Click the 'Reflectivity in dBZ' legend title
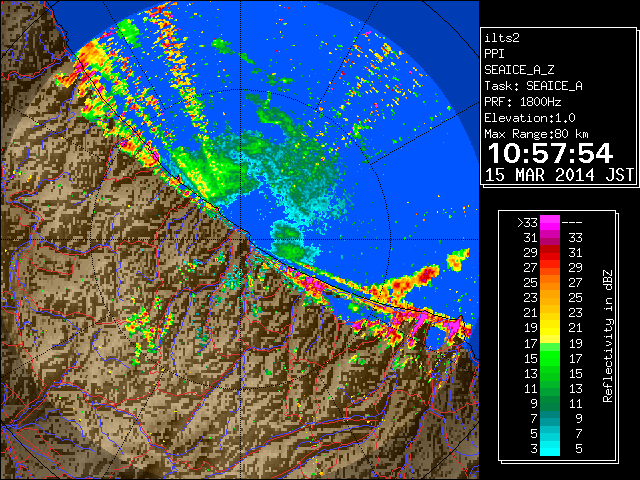Screen dimensions: 640x480 pos(608,336)
